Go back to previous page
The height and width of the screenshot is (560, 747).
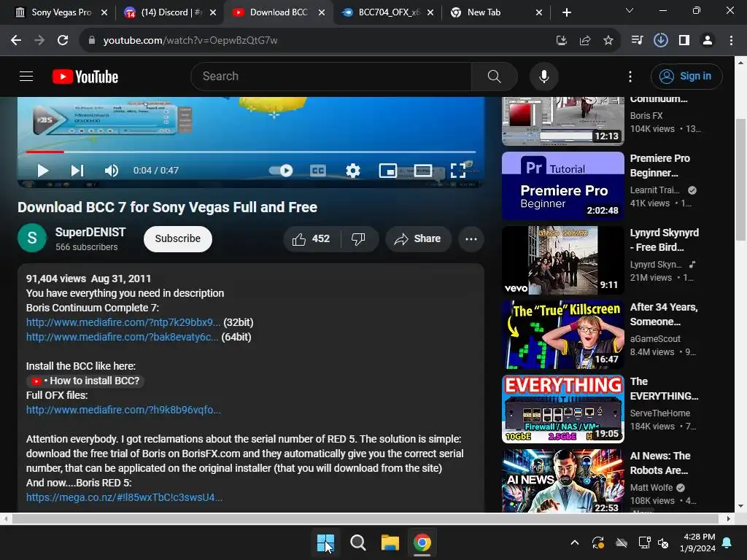tap(16, 41)
